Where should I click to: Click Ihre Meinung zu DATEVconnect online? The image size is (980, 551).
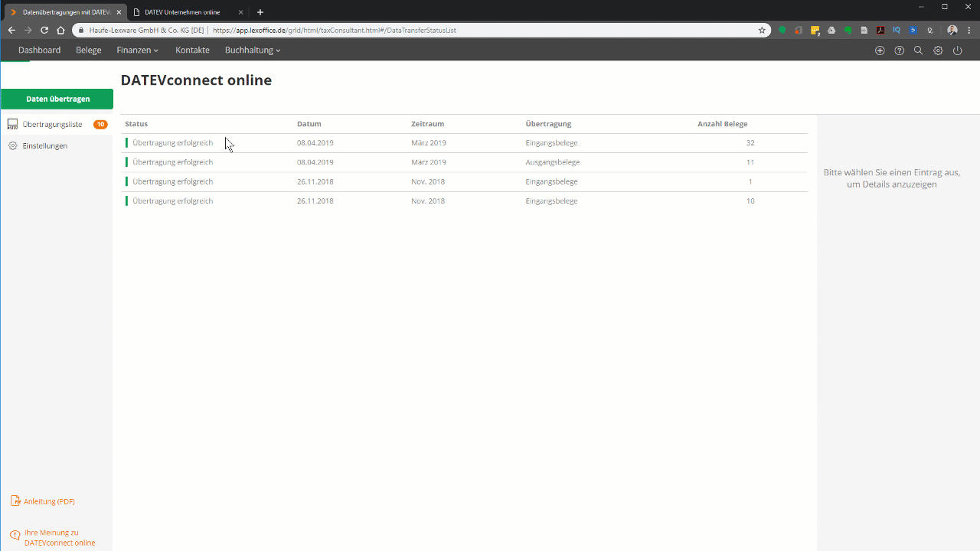coord(60,537)
